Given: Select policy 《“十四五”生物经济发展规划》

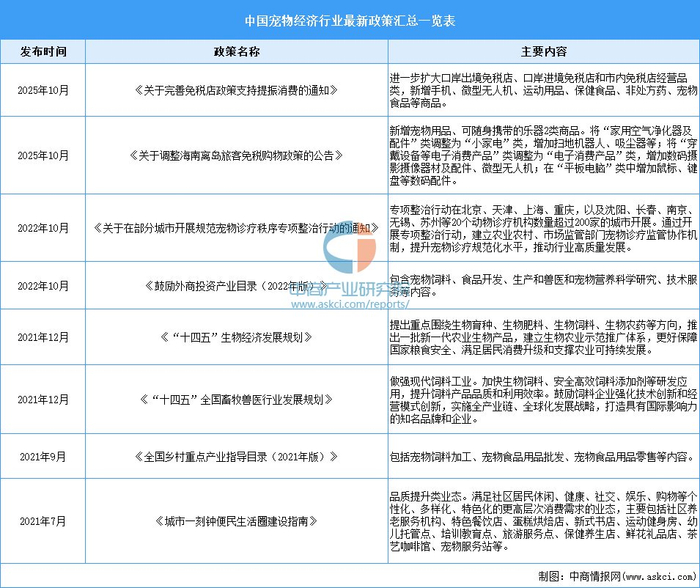Looking at the screenshot, I should point(237,337).
